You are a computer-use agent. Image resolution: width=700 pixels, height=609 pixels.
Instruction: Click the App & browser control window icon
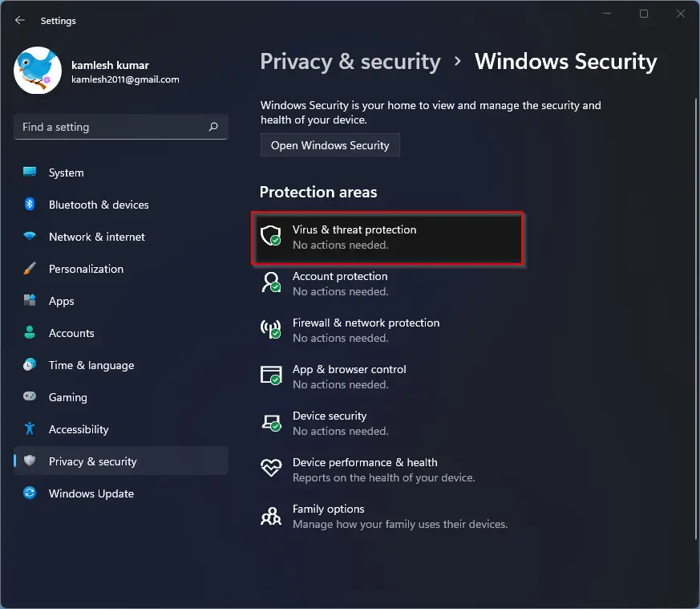coord(270,375)
